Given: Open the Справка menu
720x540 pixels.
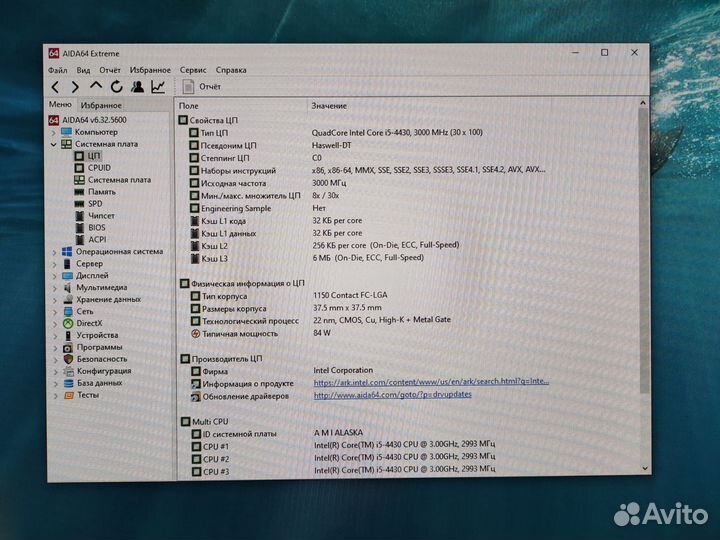Looking at the screenshot, I should 231,70.
